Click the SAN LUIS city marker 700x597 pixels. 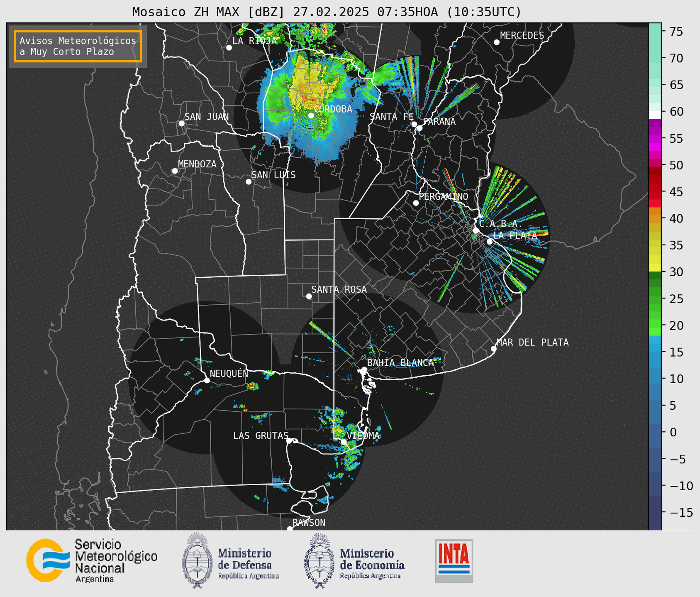[249, 182]
